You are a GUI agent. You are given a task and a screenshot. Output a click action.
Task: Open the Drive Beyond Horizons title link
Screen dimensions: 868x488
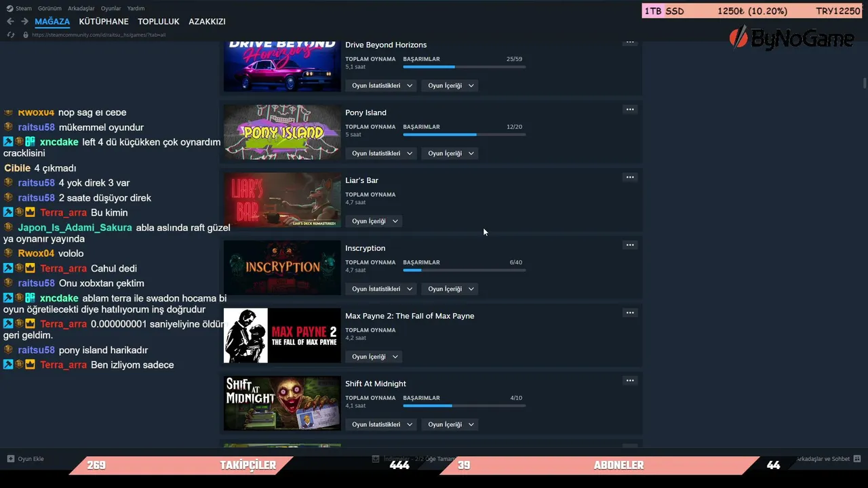click(x=386, y=45)
